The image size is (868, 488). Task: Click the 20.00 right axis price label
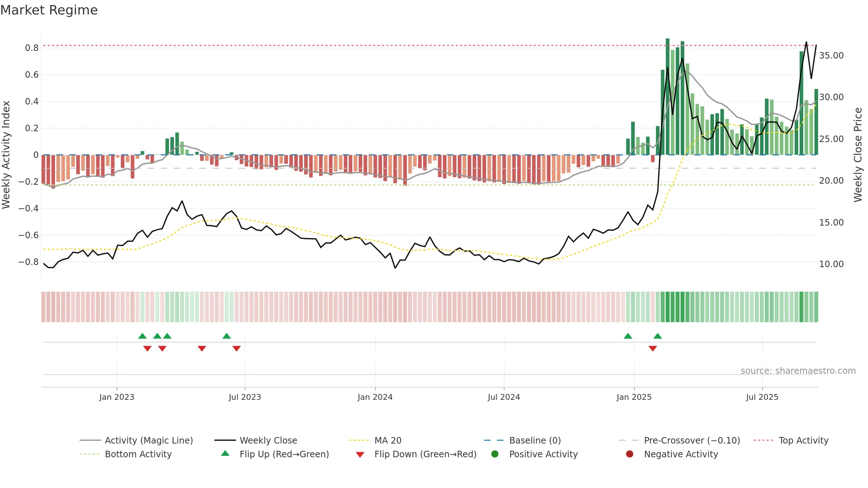pos(831,180)
